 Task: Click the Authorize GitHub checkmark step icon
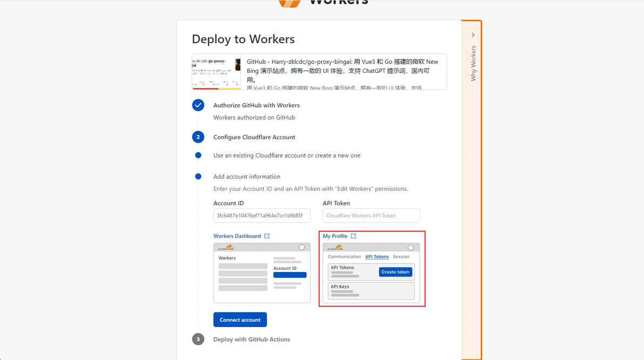pyautogui.click(x=198, y=105)
